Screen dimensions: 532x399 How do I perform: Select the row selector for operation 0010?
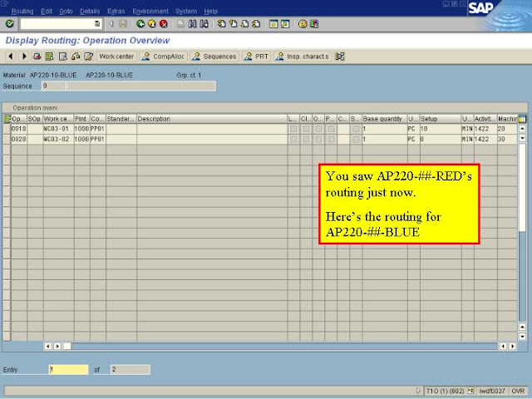point(7,129)
